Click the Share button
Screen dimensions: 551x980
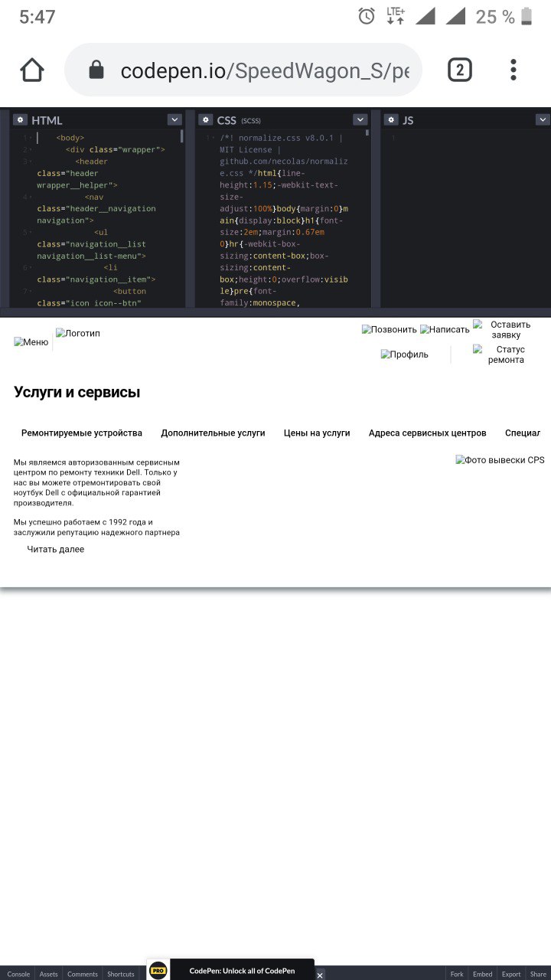(538, 974)
